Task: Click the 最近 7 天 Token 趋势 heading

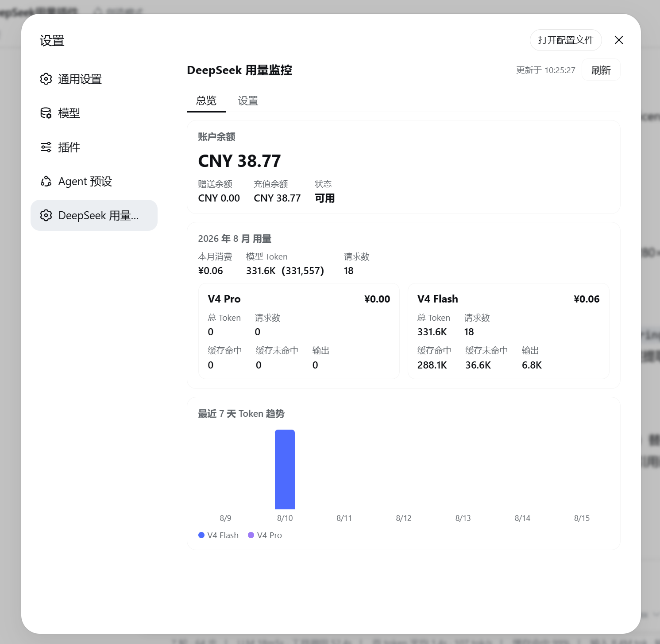Action: coord(241,414)
